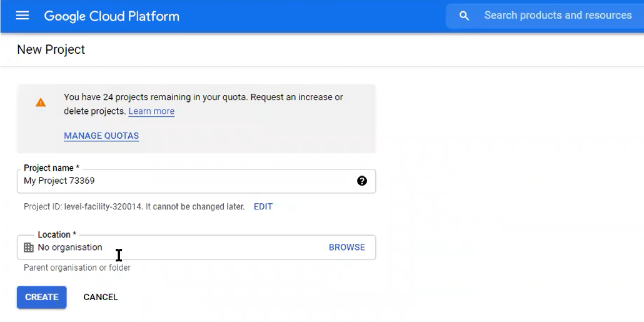Create the new project
The width and height of the screenshot is (644, 322).
[41, 297]
